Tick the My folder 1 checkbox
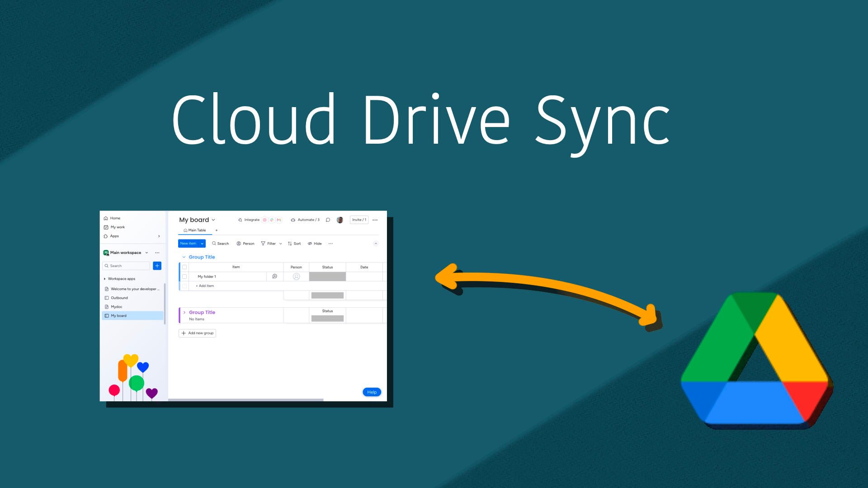 184,277
